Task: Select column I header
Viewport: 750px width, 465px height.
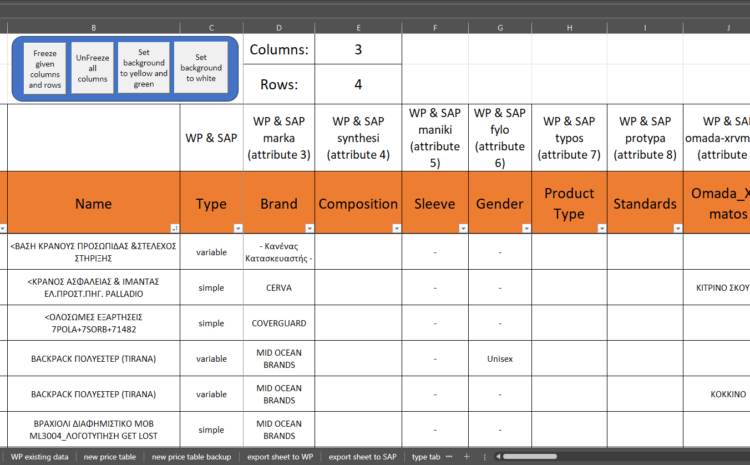Action: pos(645,28)
